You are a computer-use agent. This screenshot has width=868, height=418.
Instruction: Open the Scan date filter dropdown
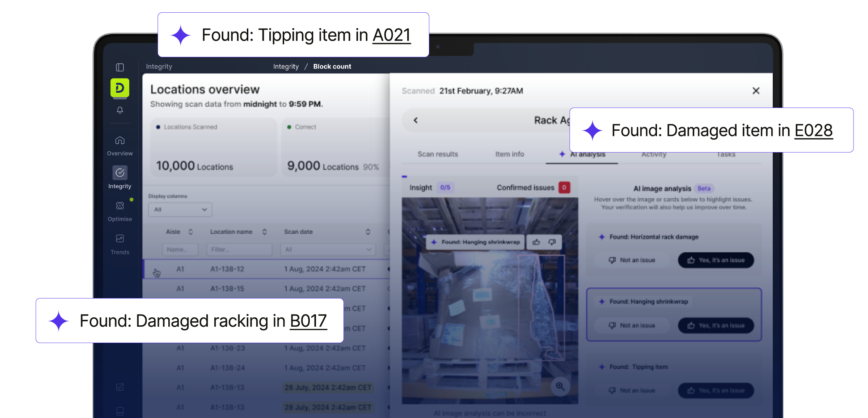coord(328,250)
